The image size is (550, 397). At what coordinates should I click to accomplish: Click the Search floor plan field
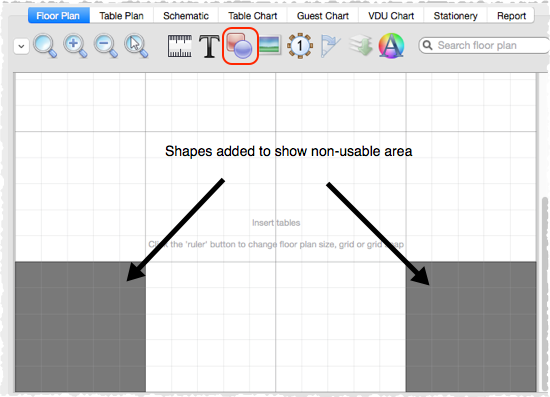[484, 46]
